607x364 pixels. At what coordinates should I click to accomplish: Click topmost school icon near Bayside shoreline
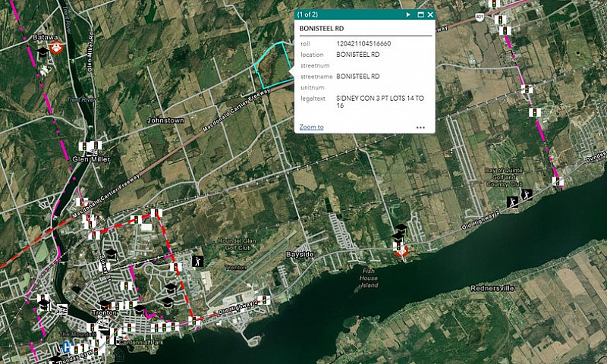pos(401,228)
